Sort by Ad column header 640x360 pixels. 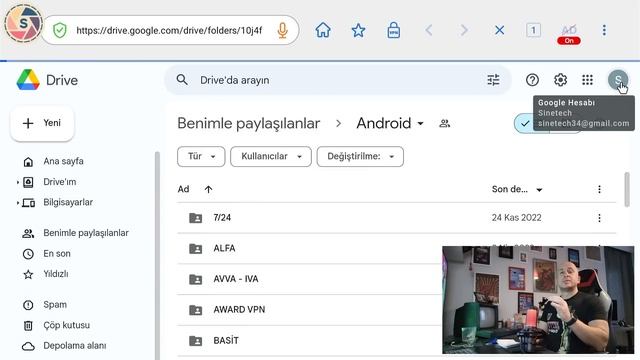(183, 189)
